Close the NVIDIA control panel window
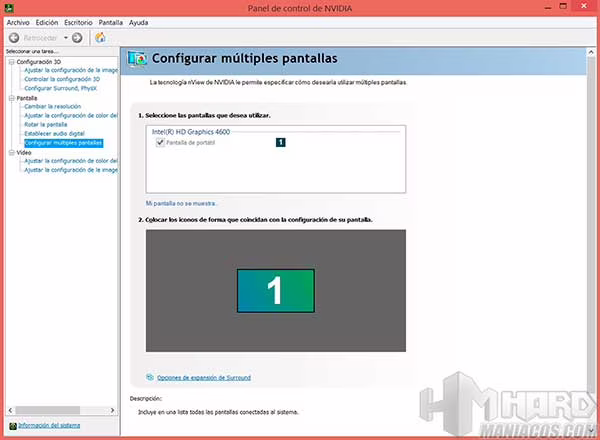 pos(584,6)
